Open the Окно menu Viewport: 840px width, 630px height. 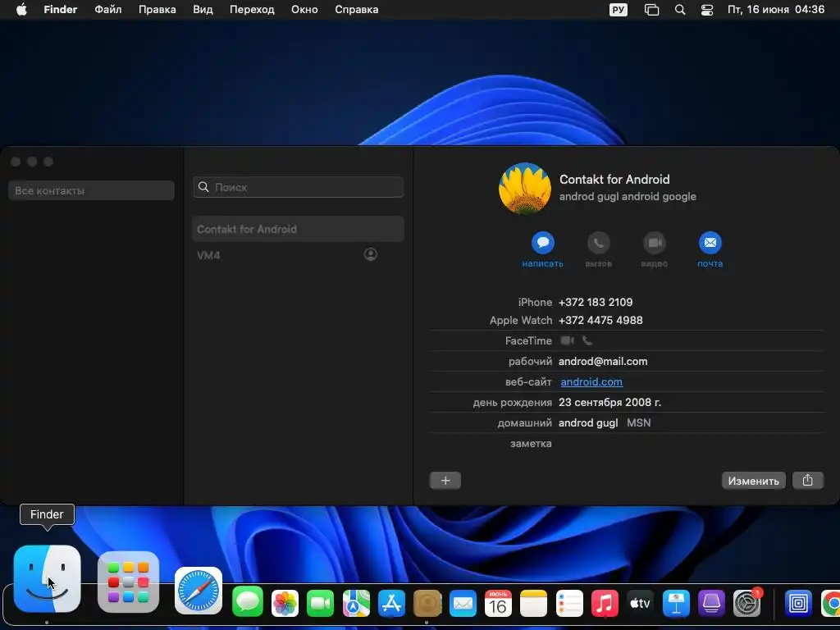pyautogui.click(x=304, y=10)
